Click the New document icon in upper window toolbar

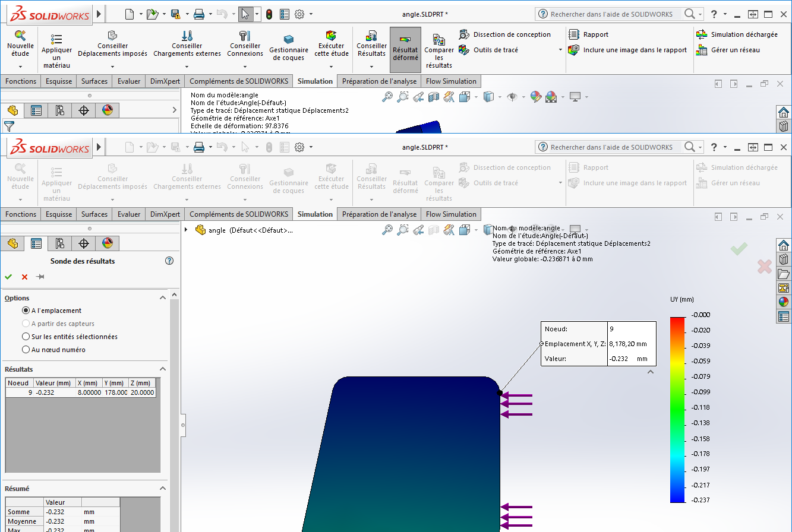[x=130, y=14]
